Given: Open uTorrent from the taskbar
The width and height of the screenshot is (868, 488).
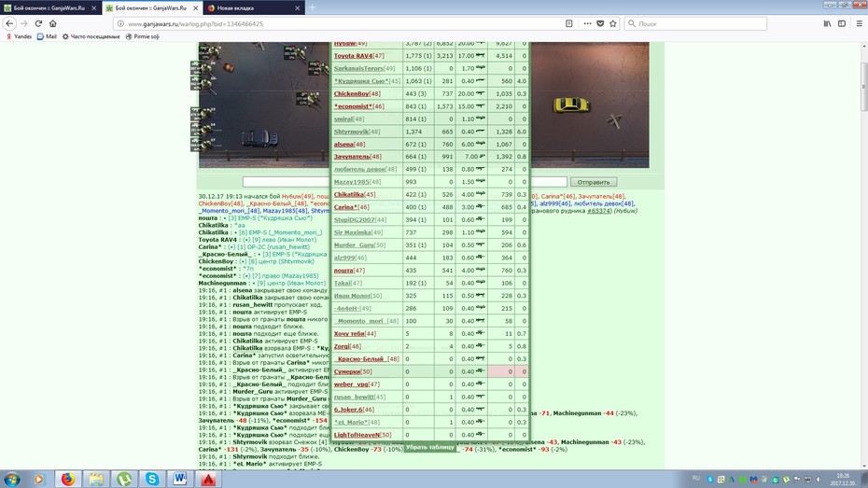Looking at the screenshot, I should [124, 479].
